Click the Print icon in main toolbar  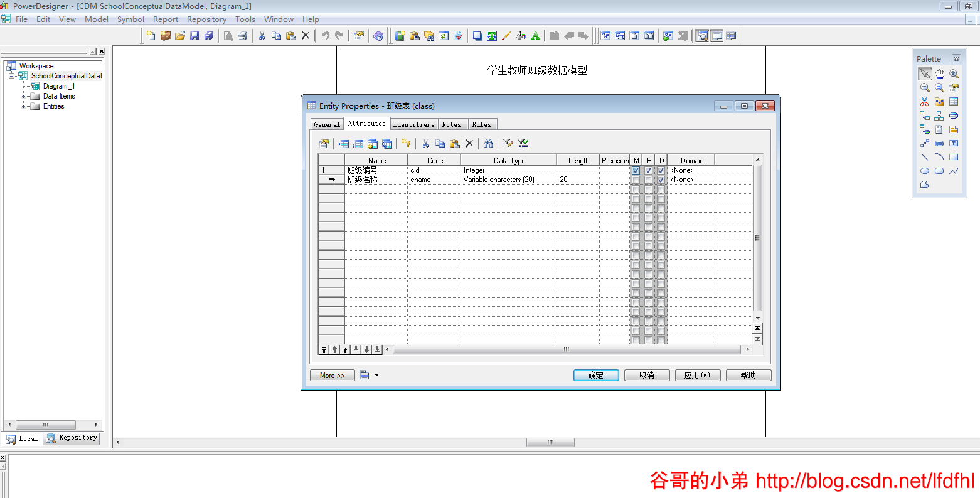point(243,36)
